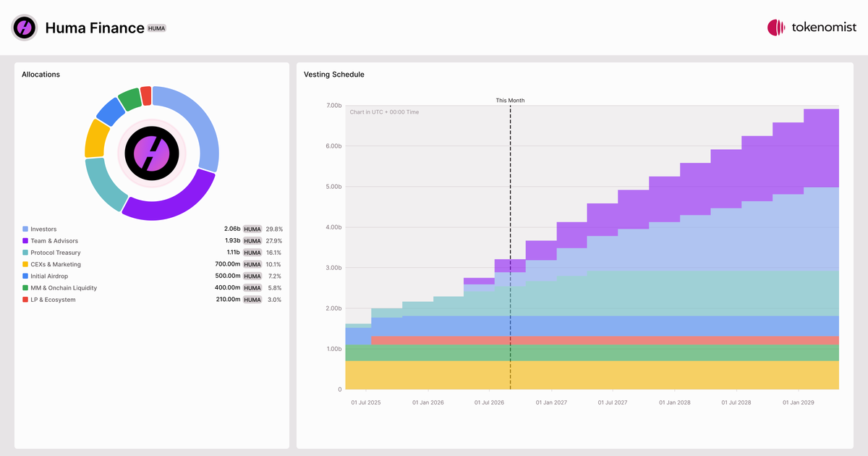Screen dimensions: 868x456
Task: Click the 210.00m allocation amount
Action: [229, 300]
